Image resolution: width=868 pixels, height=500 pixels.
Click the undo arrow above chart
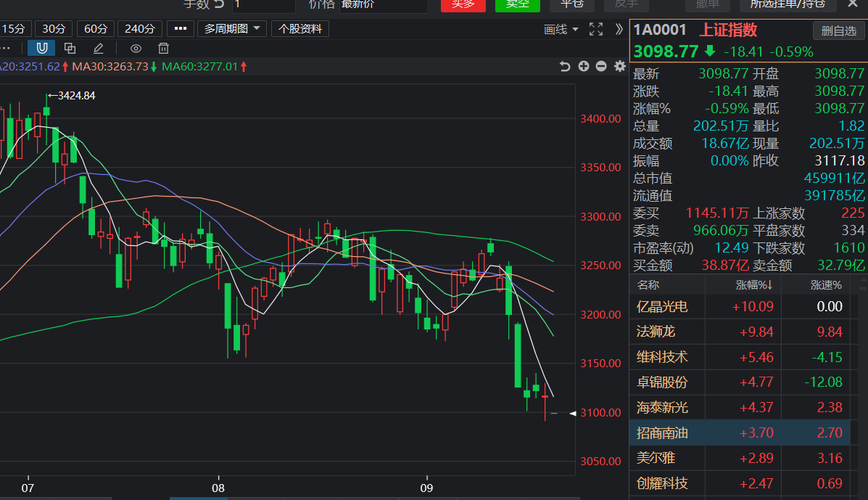565,67
